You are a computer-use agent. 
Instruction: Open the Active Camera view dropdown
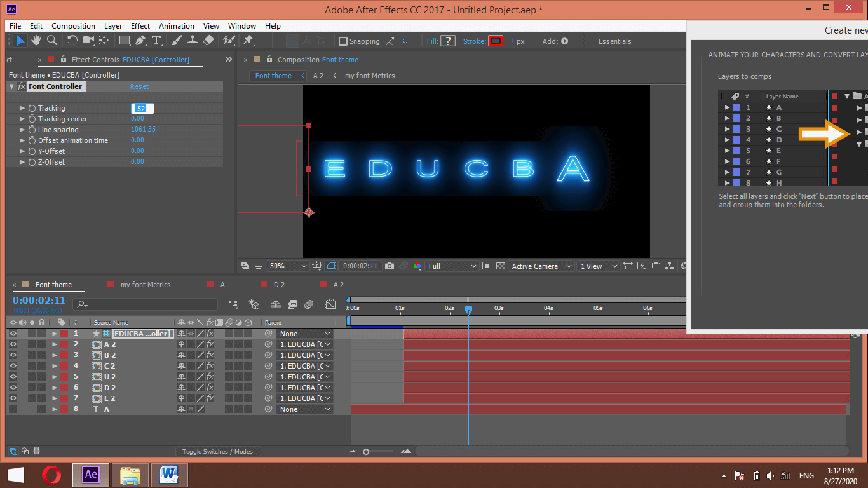tap(541, 266)
